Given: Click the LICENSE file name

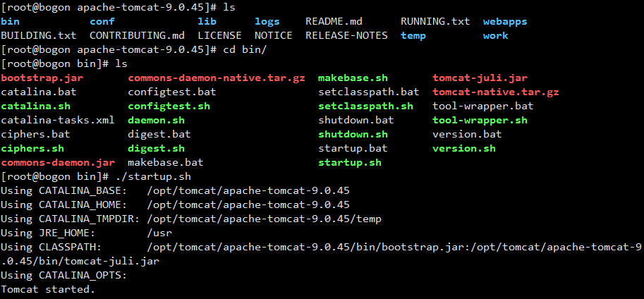Looking at the screenshot, I should pos(220,36).
